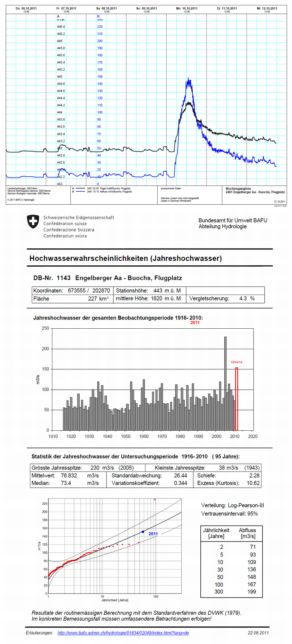The height and width of the screenshot is (644, 292).
Task: Click the y-axis 'm3/s' label of the histogram
Action: click(x=38, y=379)
